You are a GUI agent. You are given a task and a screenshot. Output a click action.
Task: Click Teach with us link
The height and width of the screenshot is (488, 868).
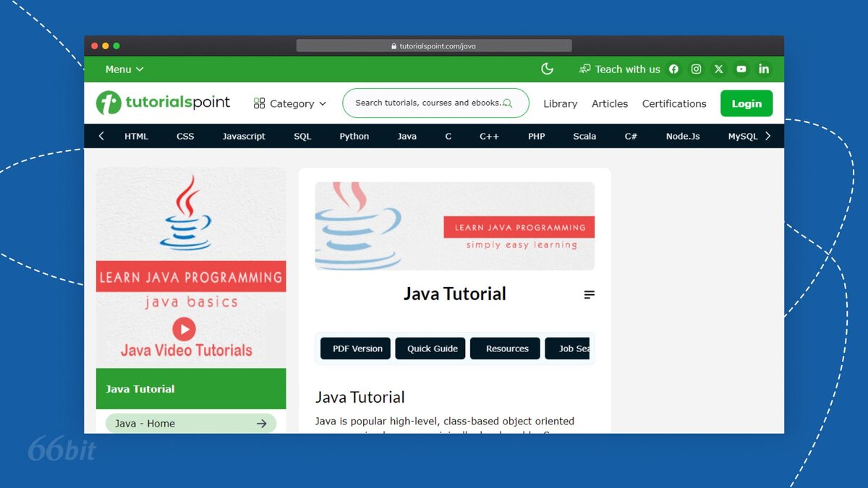pos(620,69)
